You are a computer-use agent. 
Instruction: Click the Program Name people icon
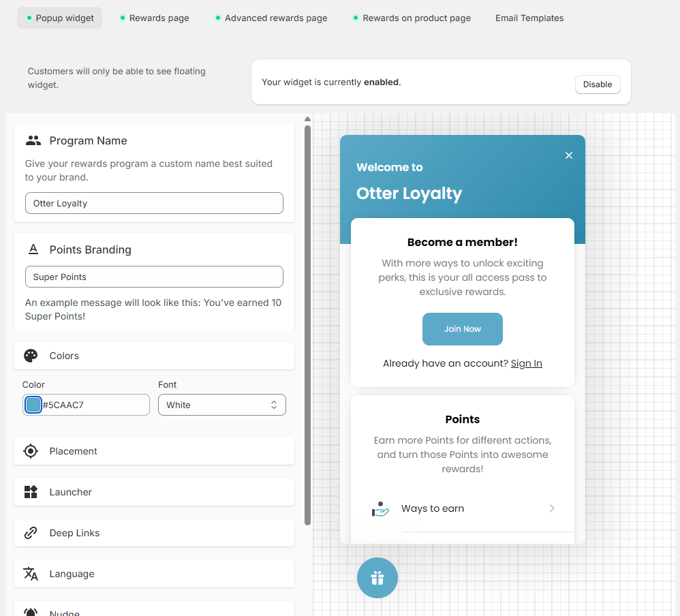33,140
